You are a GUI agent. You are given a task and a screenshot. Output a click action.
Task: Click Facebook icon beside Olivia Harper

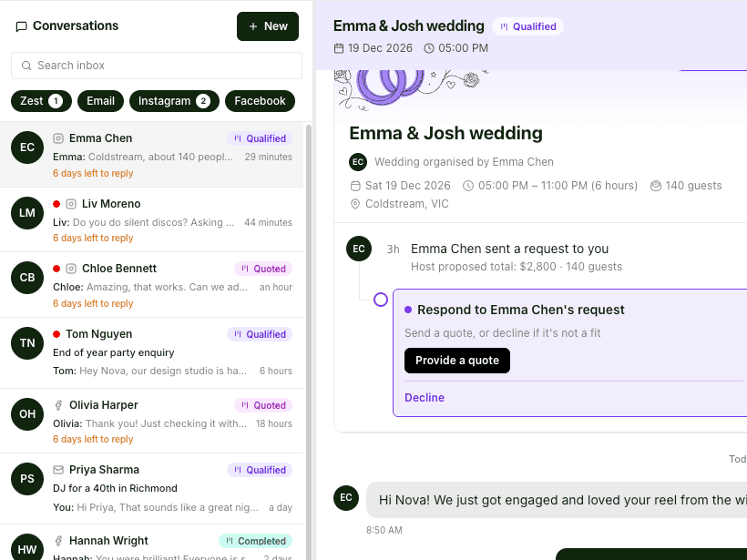(58, 405)
